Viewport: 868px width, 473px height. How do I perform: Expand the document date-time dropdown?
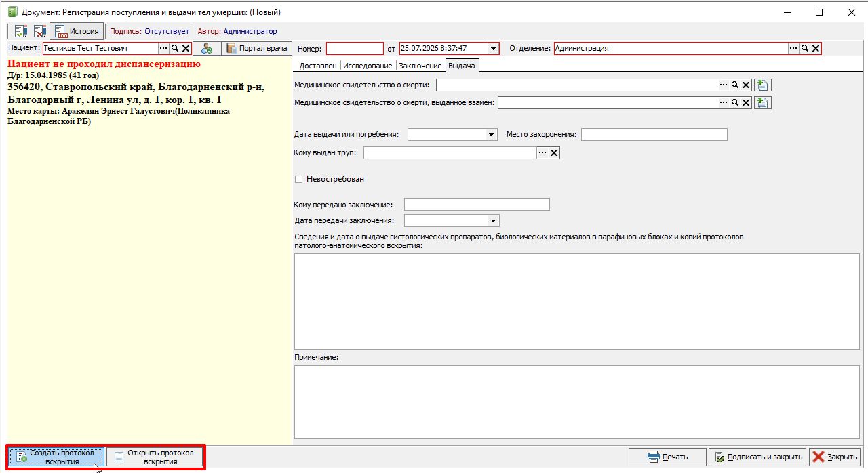(x=493, y=49)
